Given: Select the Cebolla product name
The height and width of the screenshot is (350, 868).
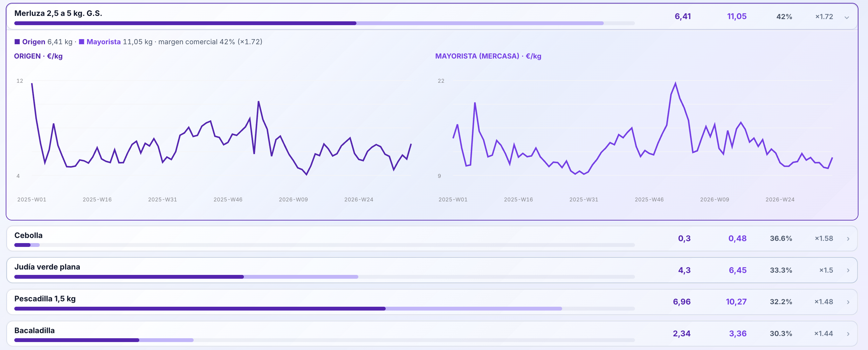Looking at the screenshot, I should (28, 235).
